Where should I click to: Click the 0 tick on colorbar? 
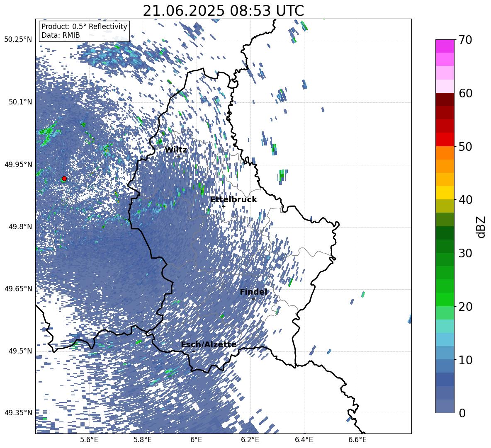[x=462, y=413]
